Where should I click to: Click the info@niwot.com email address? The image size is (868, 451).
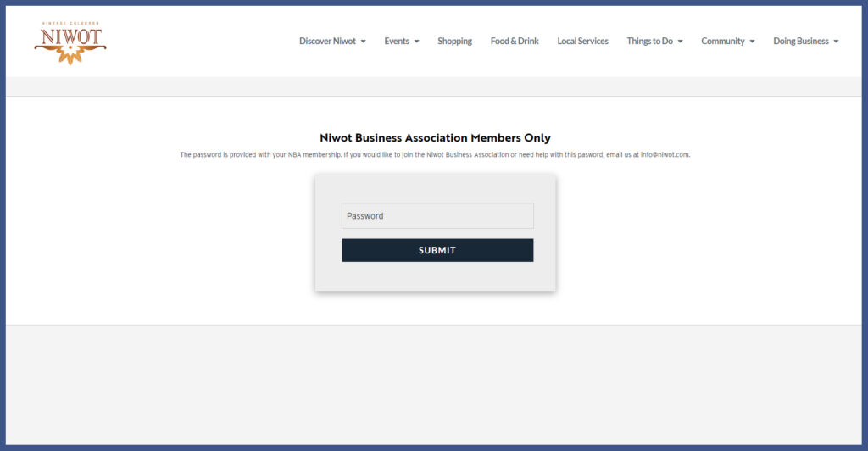coord(665,155)
